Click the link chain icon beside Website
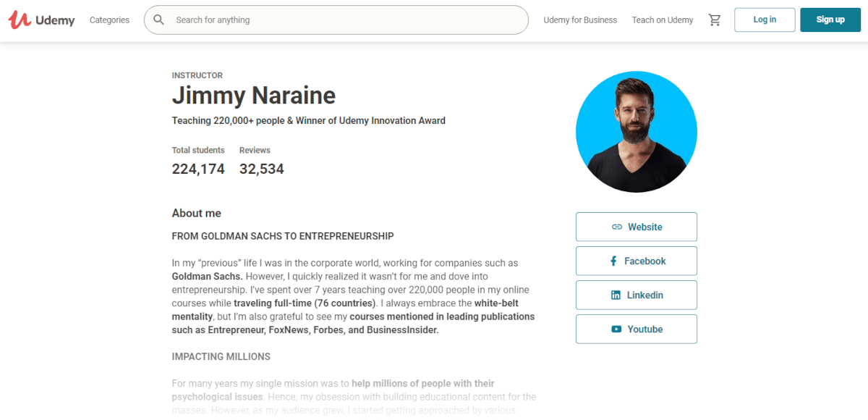 (x=617, y=227)
